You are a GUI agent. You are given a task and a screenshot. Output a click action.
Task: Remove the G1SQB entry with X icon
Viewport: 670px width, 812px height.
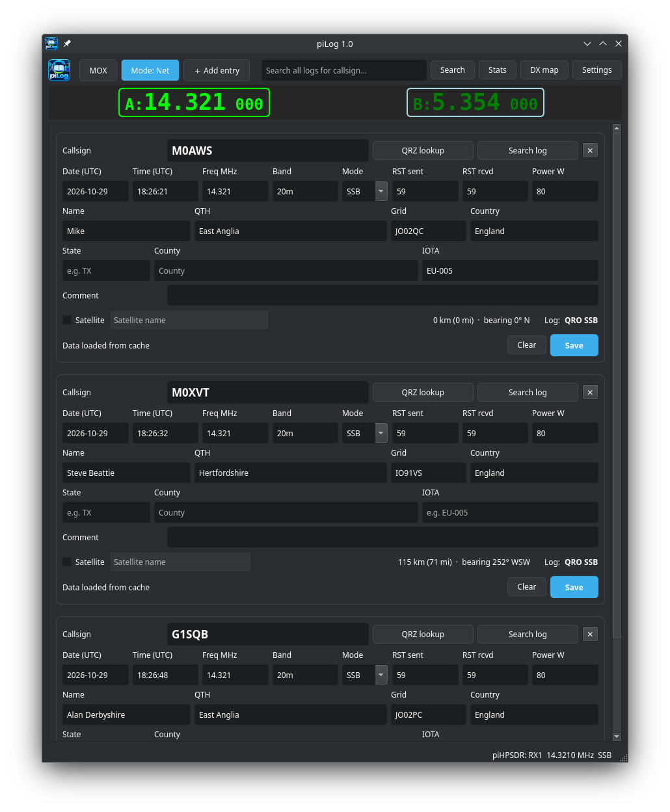point(590,634)
